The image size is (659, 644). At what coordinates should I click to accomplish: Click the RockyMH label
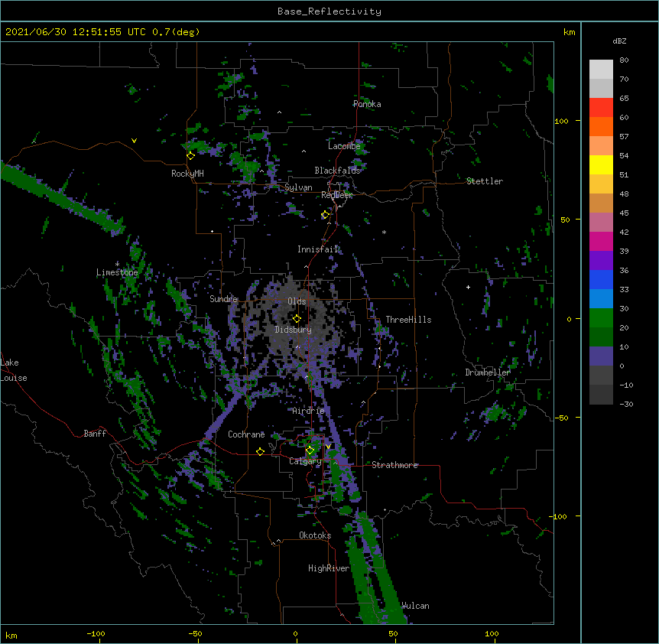point(187,174)
